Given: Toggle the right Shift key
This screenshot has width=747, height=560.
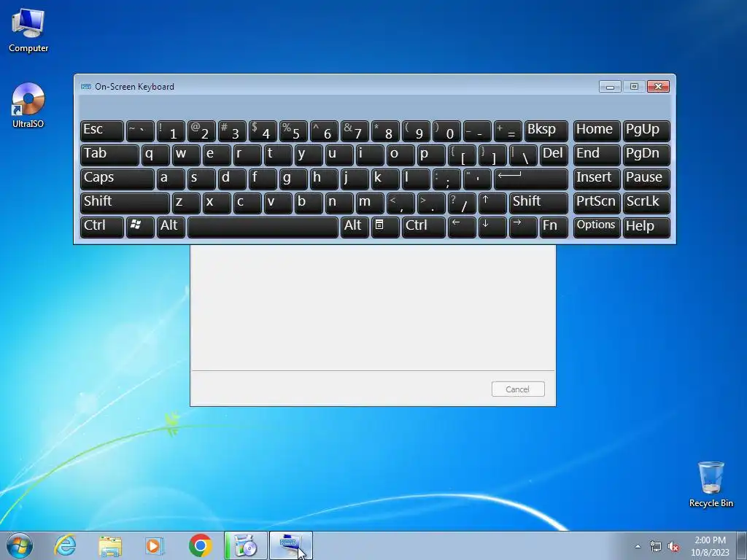Looking at the screenshot, I should click(x=538, y=203).
